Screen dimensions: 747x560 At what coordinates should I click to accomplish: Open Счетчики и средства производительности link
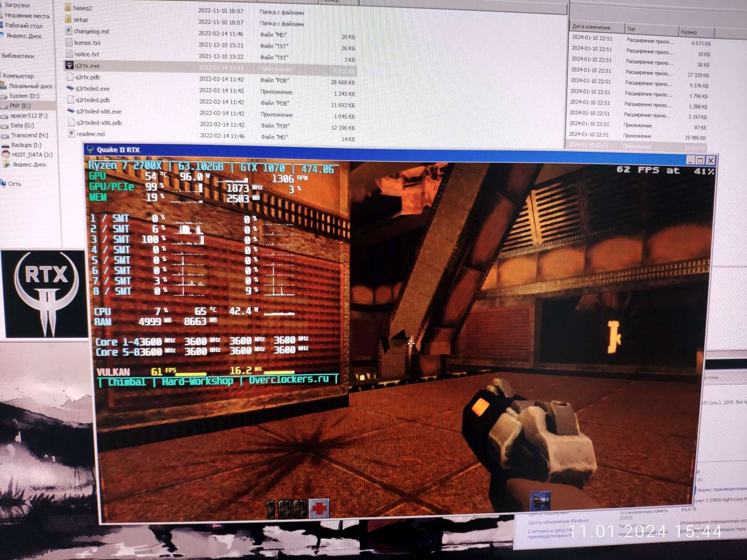550,533
